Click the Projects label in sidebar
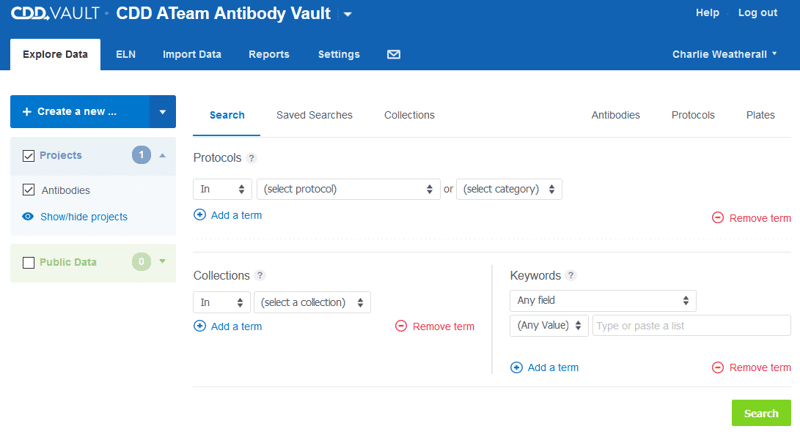 click(x=61, y=155)
